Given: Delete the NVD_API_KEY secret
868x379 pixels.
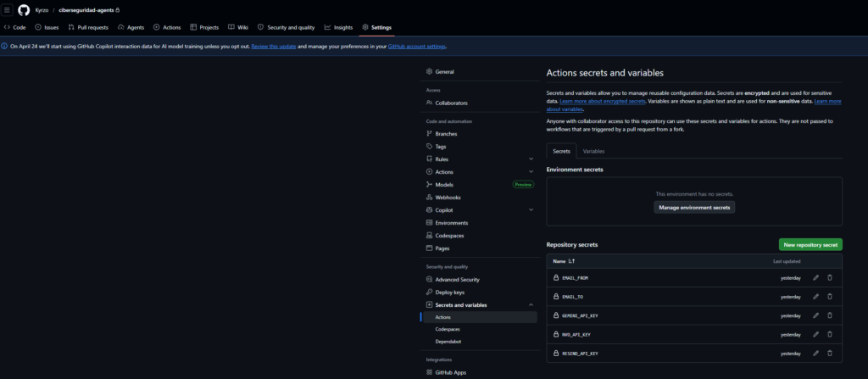Looking at the screenshot, I should click(x=830, y=334).
